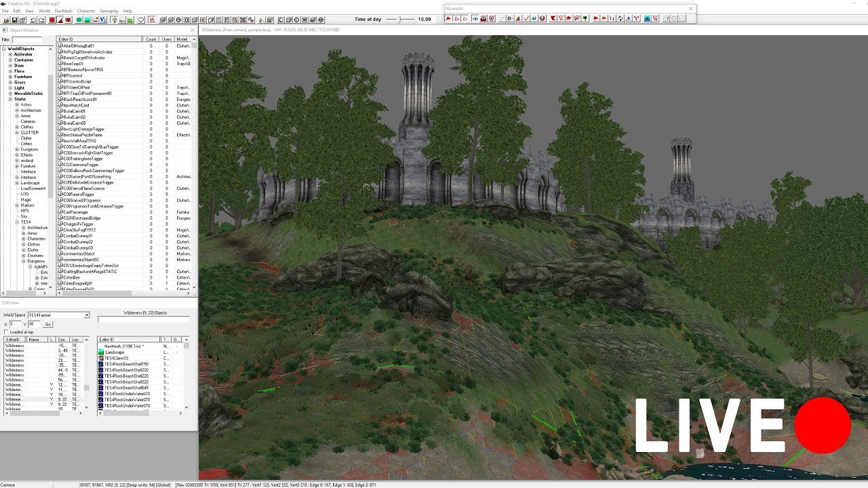Image resolution: width=868 pixels, height=488 pixels.
Task: Click the open plugin folder icon
Action: click(7, 20)
